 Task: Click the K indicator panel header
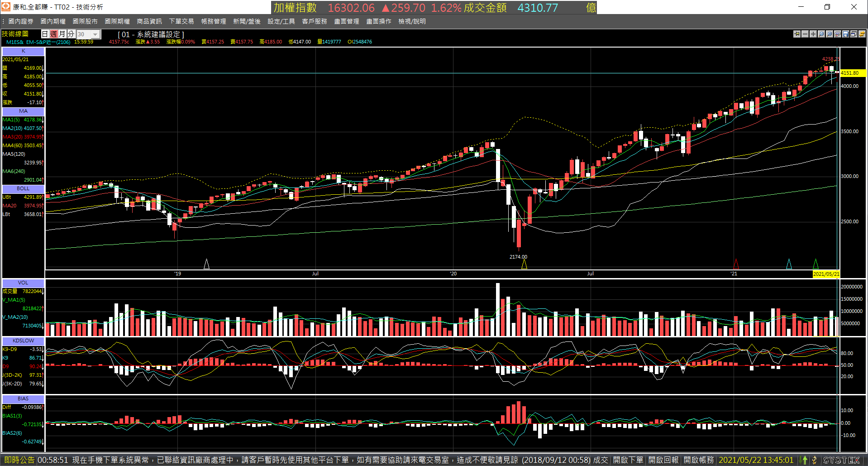(x=23, y=51)
